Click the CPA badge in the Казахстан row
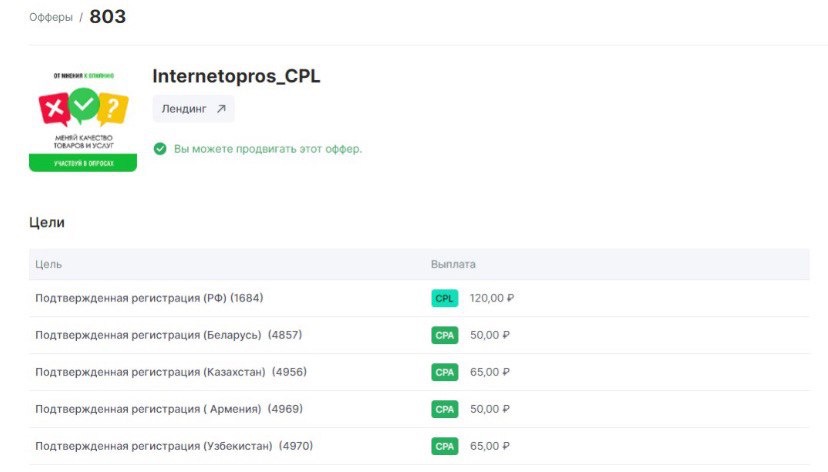The width and height of the screenshot is (828, 472). (445, 372)
